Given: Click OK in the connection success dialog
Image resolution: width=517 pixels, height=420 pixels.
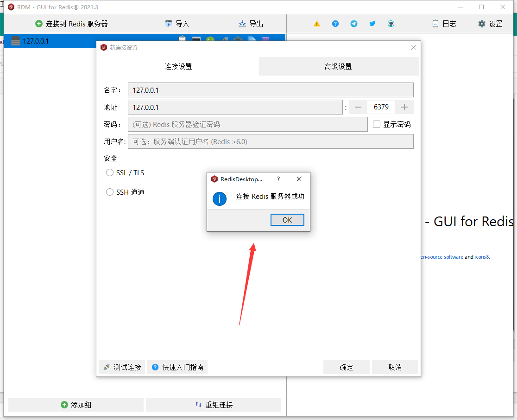Looking at the screenshot, I should 287,220.
